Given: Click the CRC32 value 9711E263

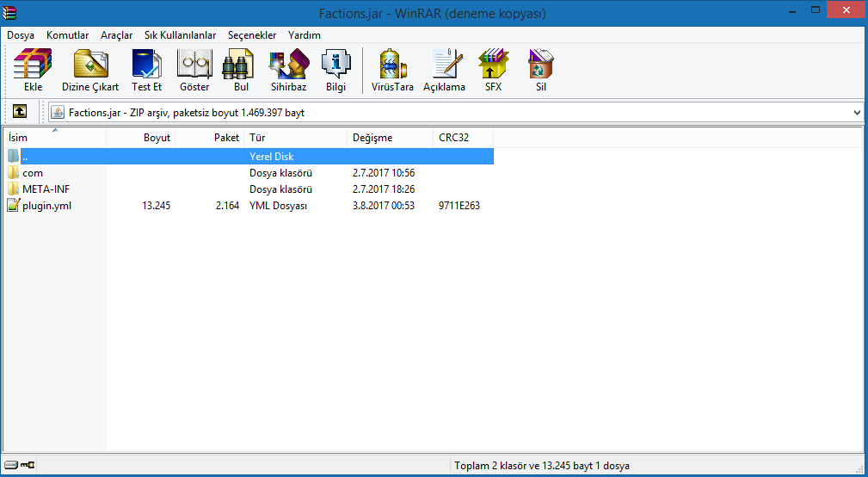Looking at the screenshot, I should coord(459,206).
